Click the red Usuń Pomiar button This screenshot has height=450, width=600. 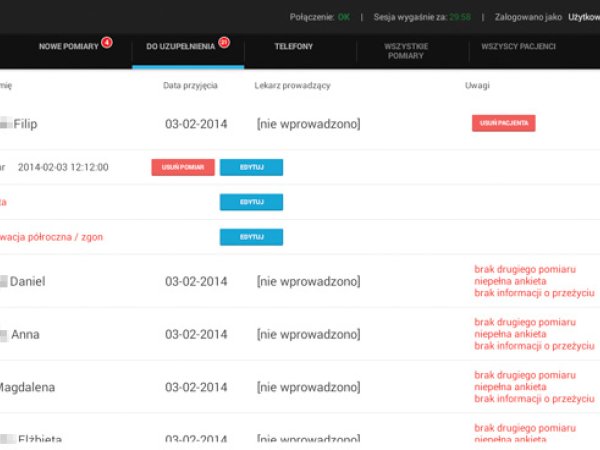(183, 167)
